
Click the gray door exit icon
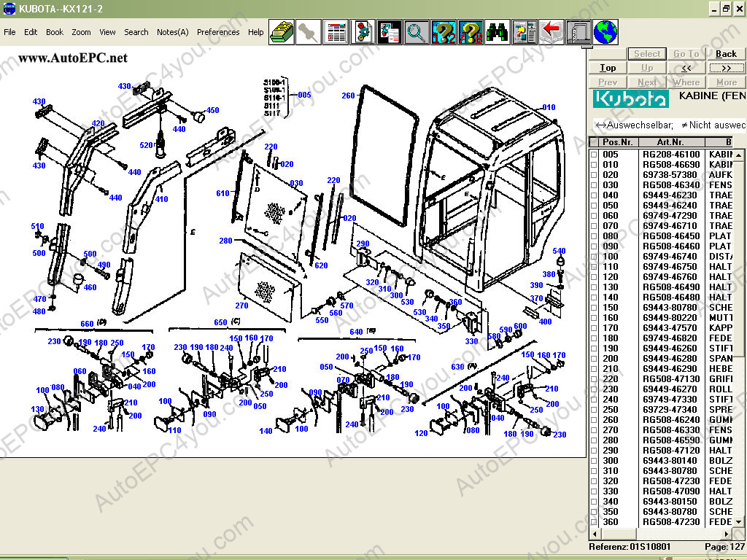pyautogui.click(x=578, y=32)
